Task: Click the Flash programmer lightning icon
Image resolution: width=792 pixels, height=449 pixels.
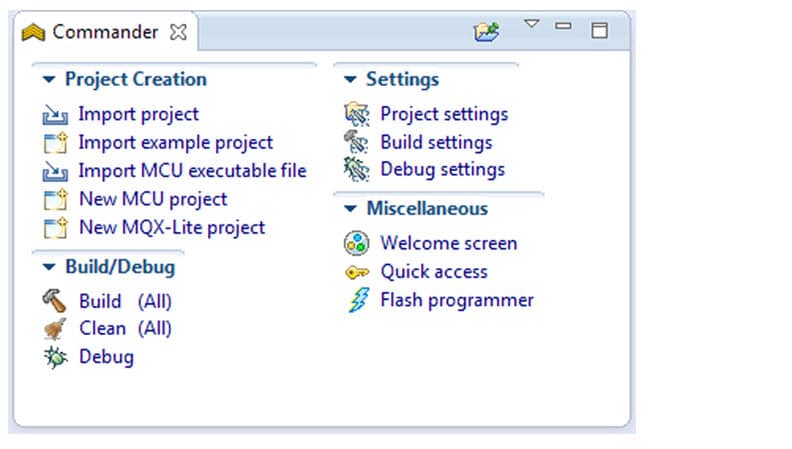Action: pyautogui.click(x=357, y=300)
